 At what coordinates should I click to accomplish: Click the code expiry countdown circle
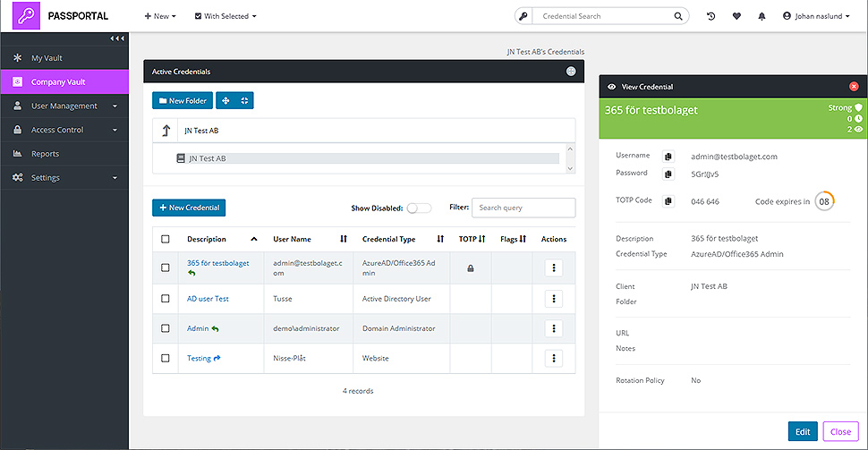point(824,201)
